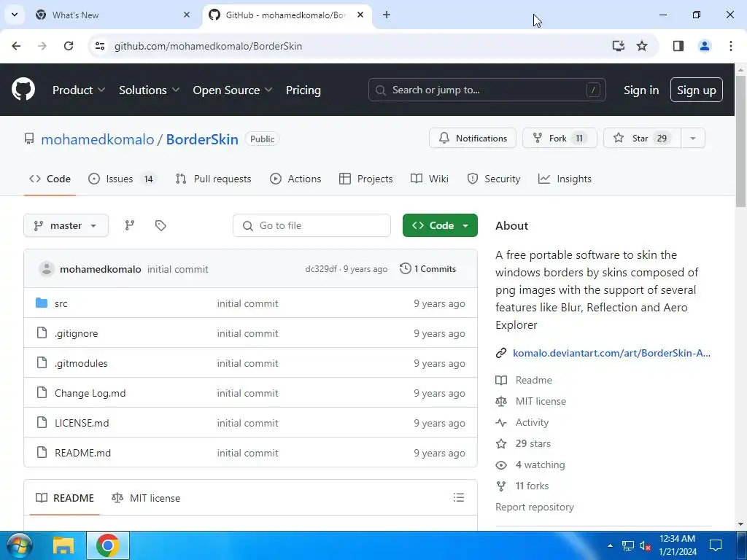Expand the Open Source menu
Screen dimensions: 747x560
pos(233,90)
